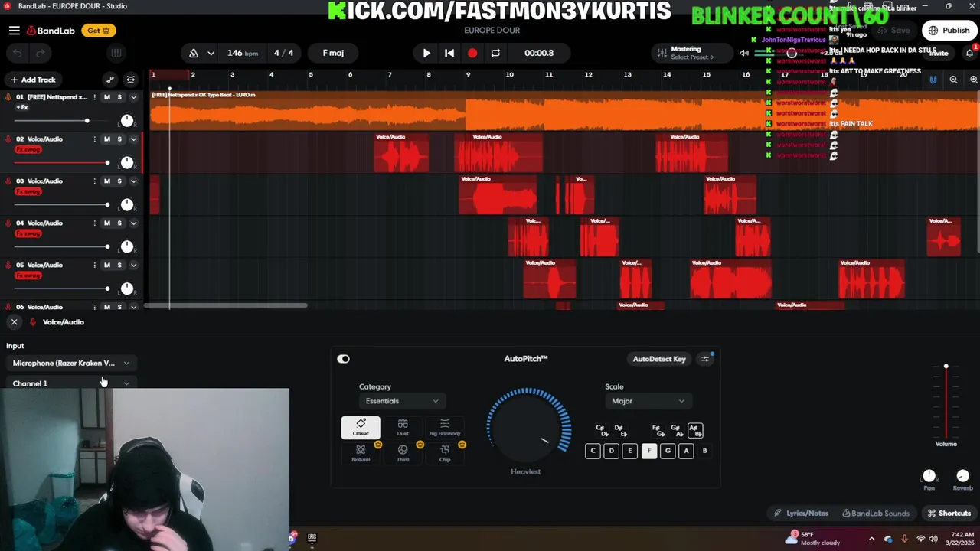Viewport: 980px width, 551px height.
Task: Select the Third premium preset
Action: coord(403,453)
